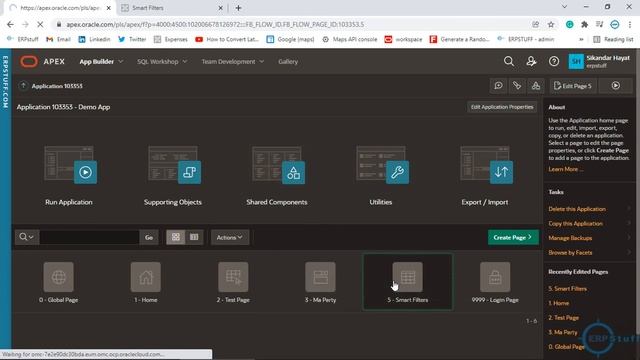Open page 3 - Ma Party icon
The height and width of the screenshot is (360, 640).
coord(320,277)
